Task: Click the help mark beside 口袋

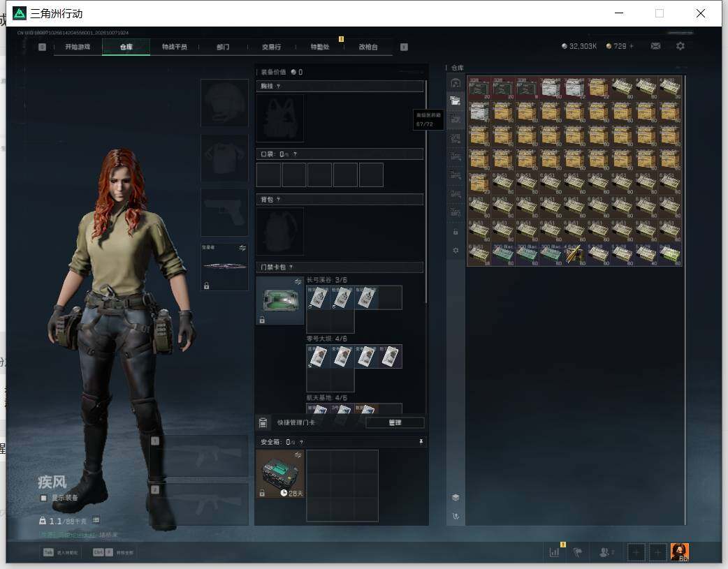Action: [x=296, y=154]
